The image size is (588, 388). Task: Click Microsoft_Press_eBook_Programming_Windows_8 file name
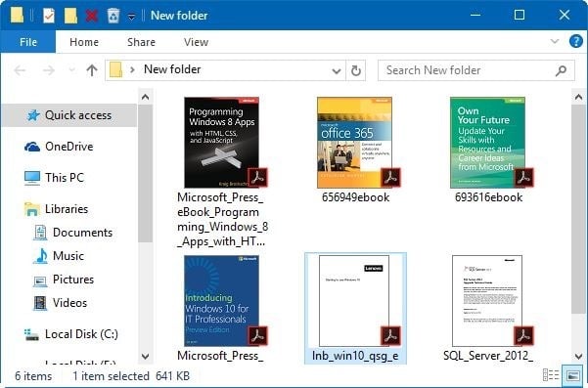click(222, 220)
